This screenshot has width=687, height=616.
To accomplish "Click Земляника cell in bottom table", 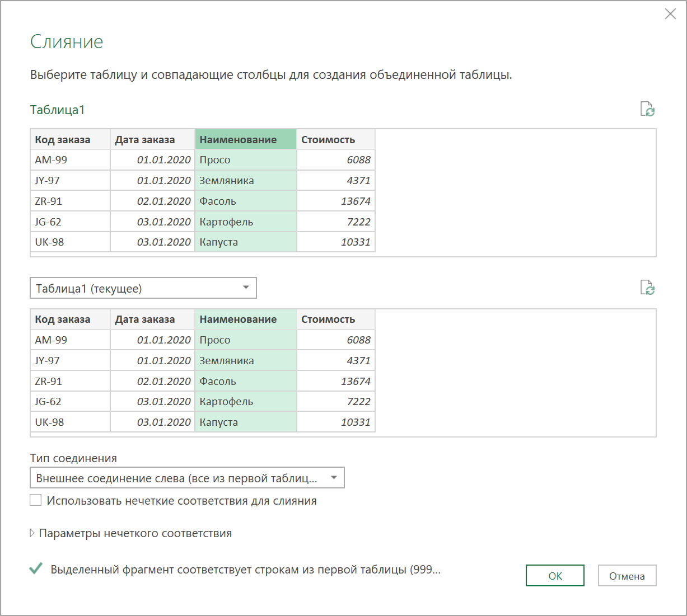I will click(x=246, y=361).
